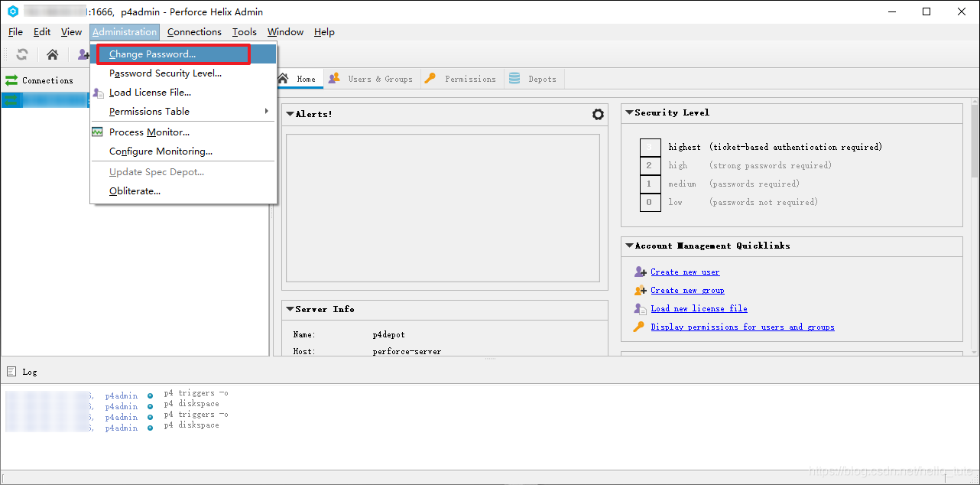Collapse the Security Level section
The height and width of the screenshot is (485, 980).
point(629,112)
